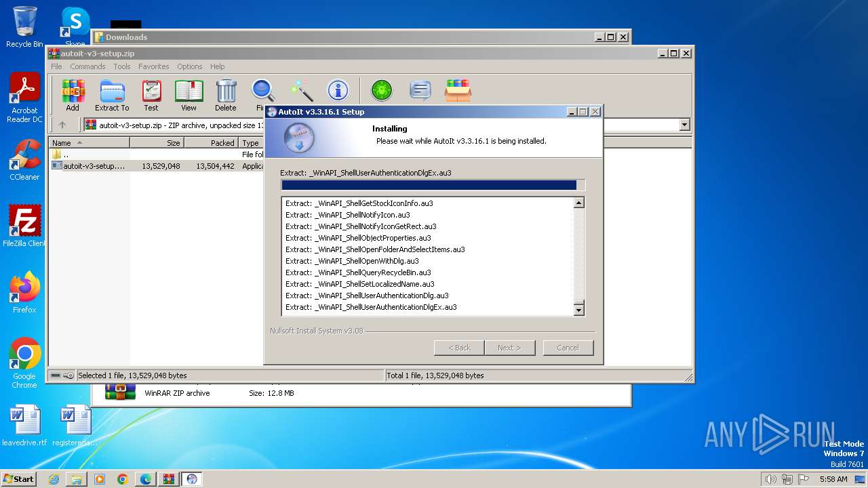The image size is (868, 488).
Task: Select log line _WinAPI_ShellSetLocalizedName.au3
Action: coord(359,284)
